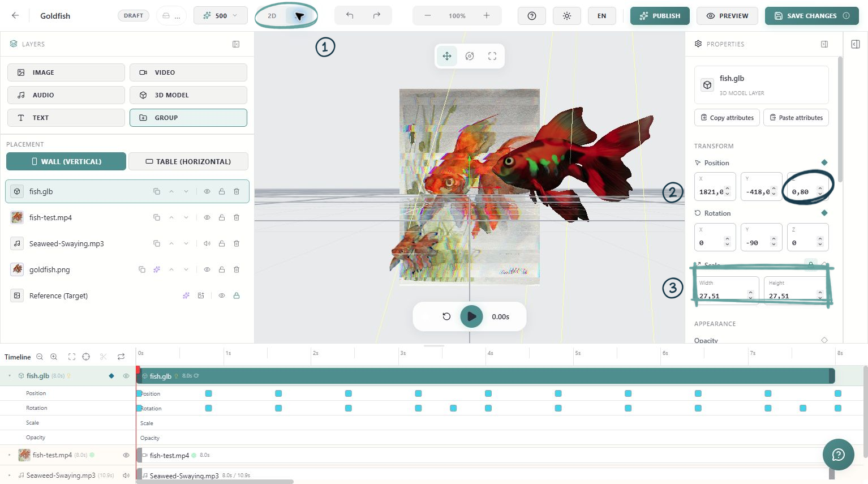Hide the fish-test.mp4 layer in layer list
The width and height of the screenshot is (868, 484).
click(x=207, y=217)
